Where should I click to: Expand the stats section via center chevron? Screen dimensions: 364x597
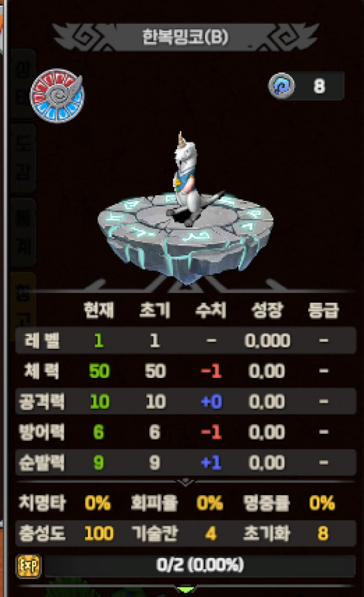pyautogui.click(x=186, y=482)
